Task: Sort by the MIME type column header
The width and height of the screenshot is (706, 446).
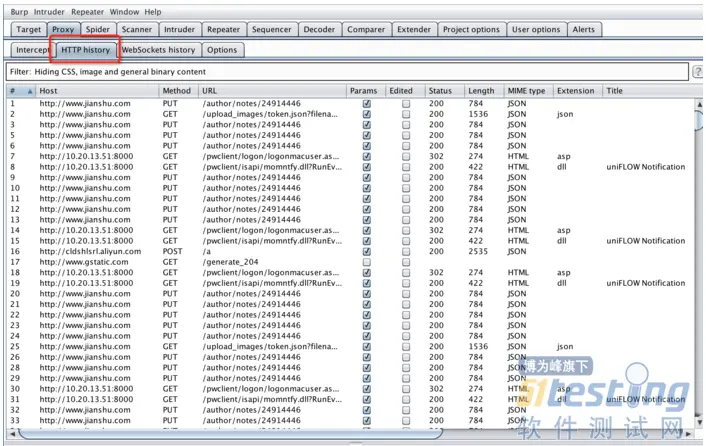Action: (528, 91)
